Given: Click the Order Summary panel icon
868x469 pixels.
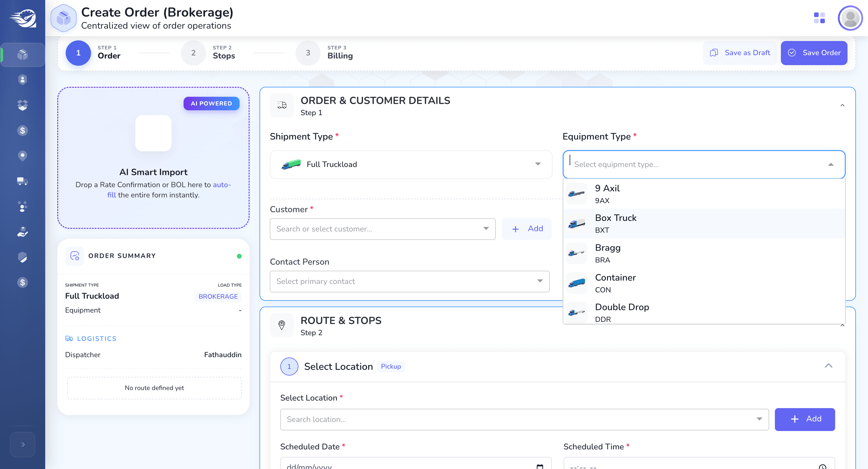Looking at the screenshot, I should 74,256.
